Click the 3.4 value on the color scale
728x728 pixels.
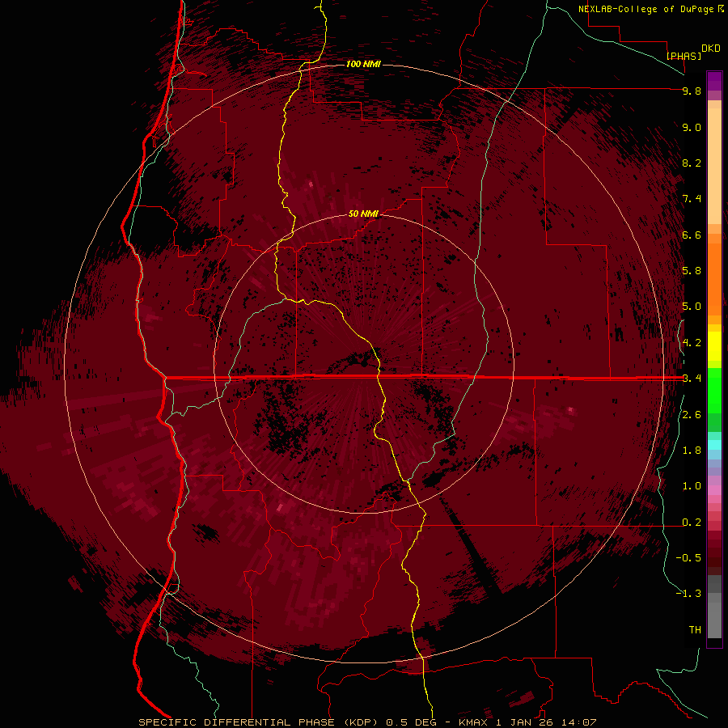click(x=692, y=379)
